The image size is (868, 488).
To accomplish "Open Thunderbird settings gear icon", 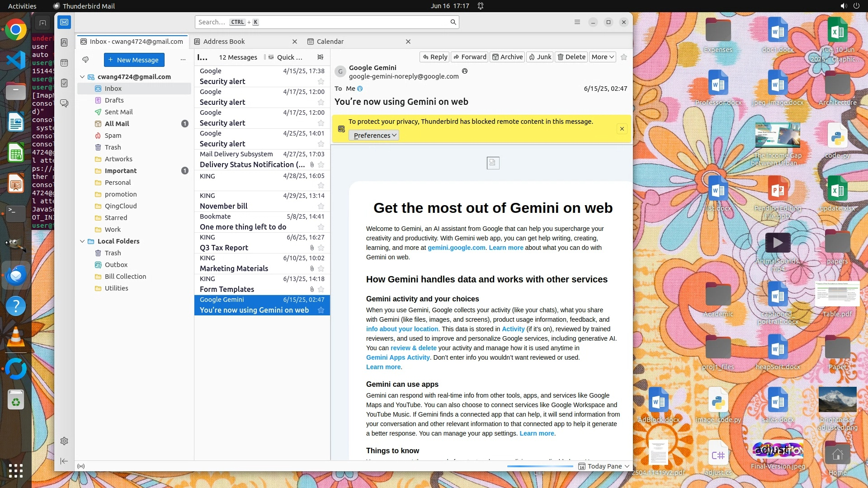I will (x=64, y=441).
